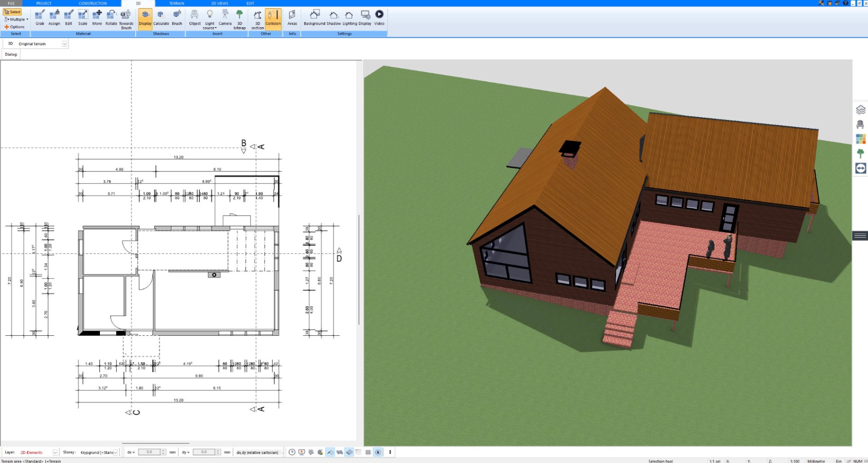868x463 pixels.
Task: Open the Edit material tool
Action: [x=69, y=18]
